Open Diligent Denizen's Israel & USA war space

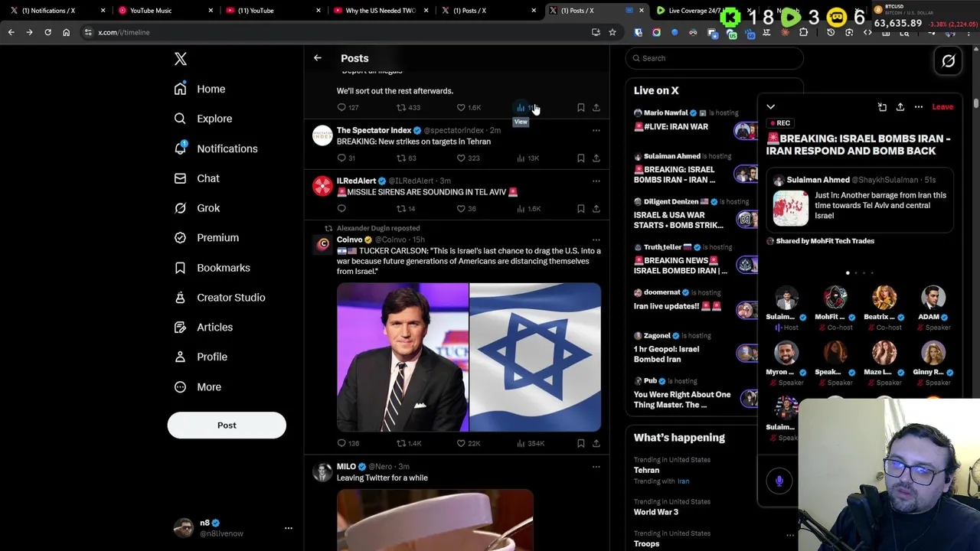pyautogui.click(x=678, y=220)
